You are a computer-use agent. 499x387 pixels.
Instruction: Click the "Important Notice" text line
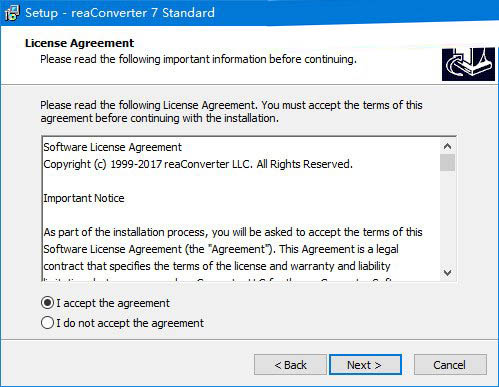click(84, 198)
